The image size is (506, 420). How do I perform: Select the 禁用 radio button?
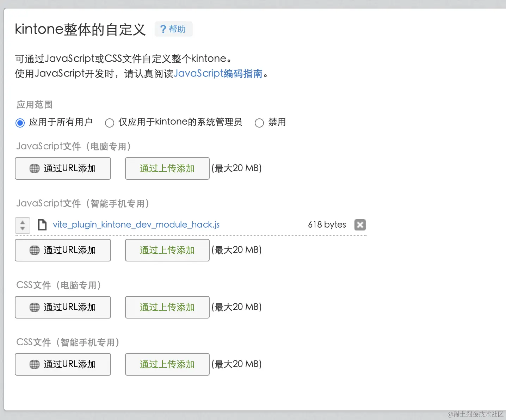pyautogui.click(x=259, y=123)
